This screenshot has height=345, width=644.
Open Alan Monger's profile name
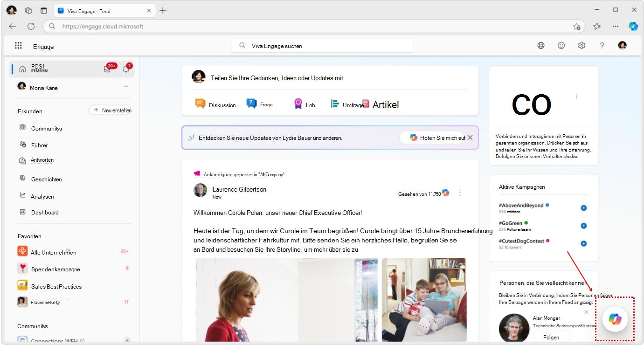tap(547, 318)
